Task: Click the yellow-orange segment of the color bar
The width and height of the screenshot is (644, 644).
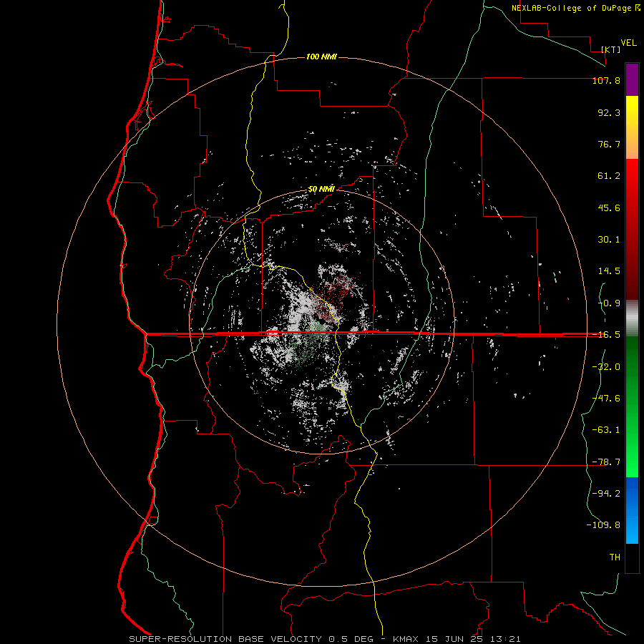Action: [x=632, y=127]
